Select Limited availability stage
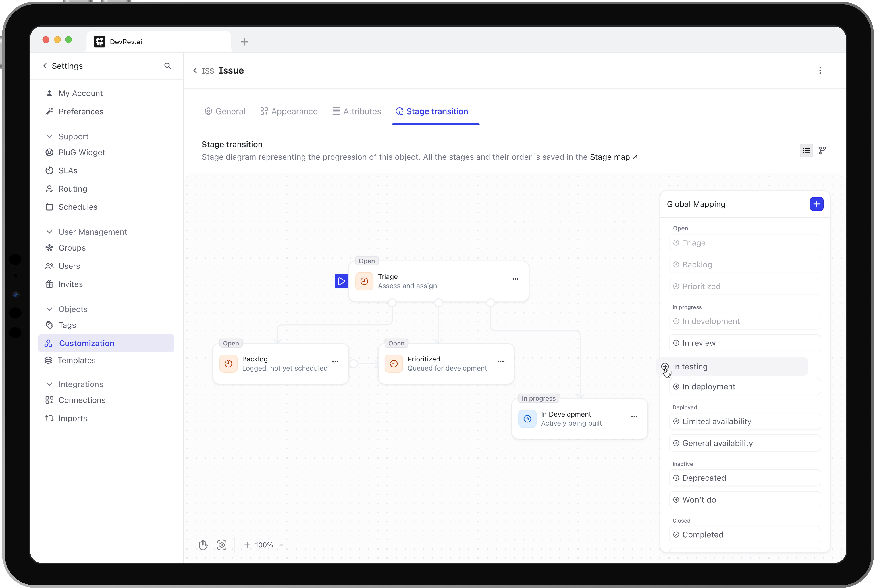The width and height of the screenshot is (874, 588). click(x=745, y=422)
